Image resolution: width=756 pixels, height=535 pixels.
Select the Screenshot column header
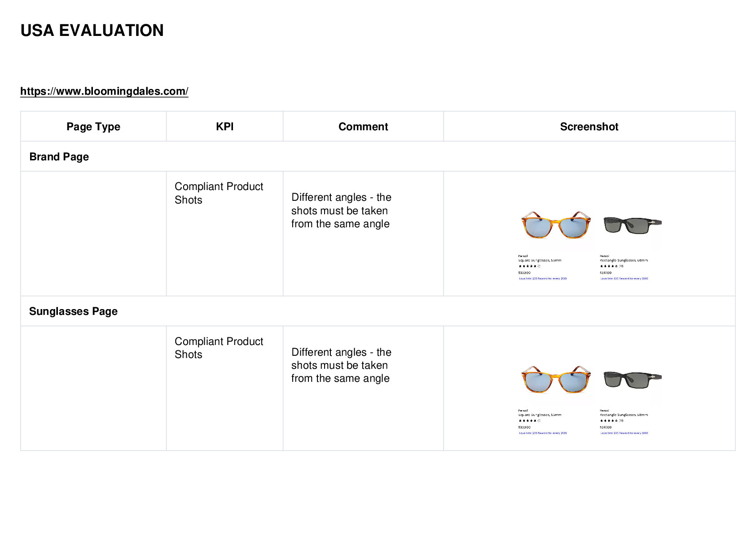tap(589, 127)
